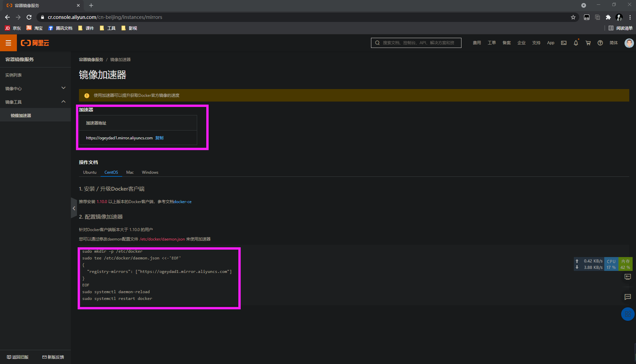Open the 影视 bookmark folder
The height and width of the screenshot is (364, 636).
tap(129, 28)
